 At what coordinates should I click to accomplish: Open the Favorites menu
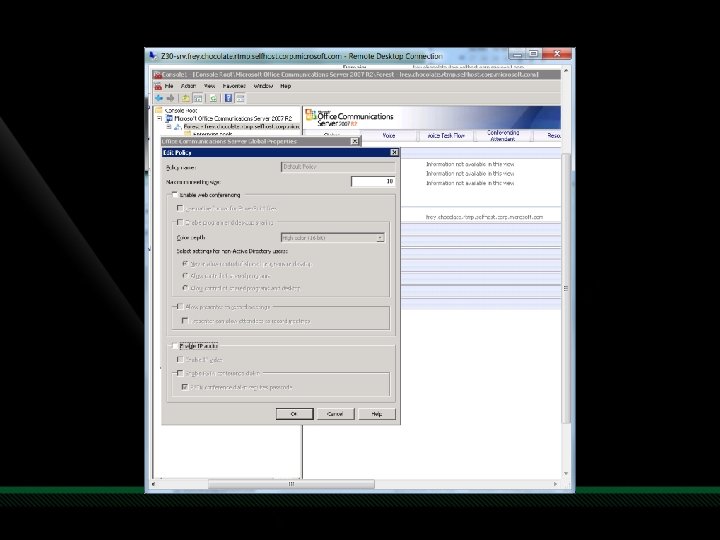pos(234,86)
